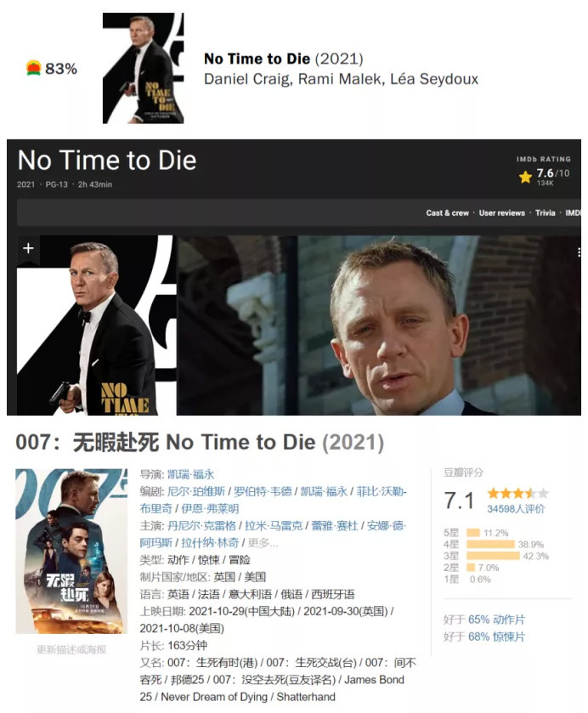
Task: Play the Daniel Craig video still
Action: (x=379, y=325)
